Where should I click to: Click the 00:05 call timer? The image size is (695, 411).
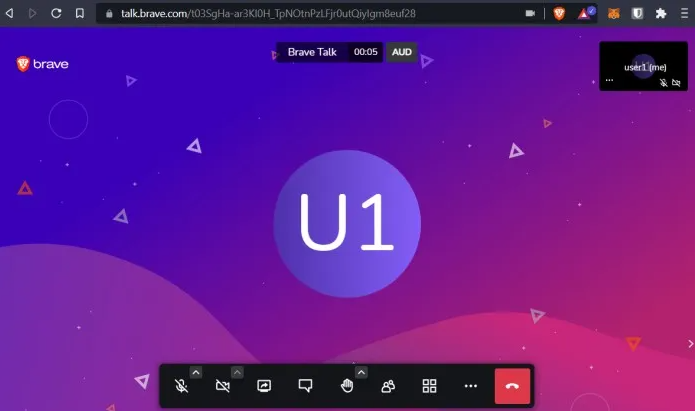pyautogui.click(x=366, y=52)
